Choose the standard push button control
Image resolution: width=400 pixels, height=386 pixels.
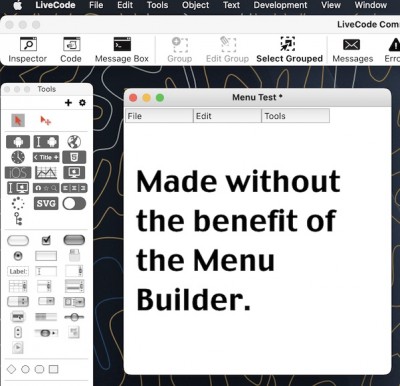pyautogui.click(x=18, y=240)
